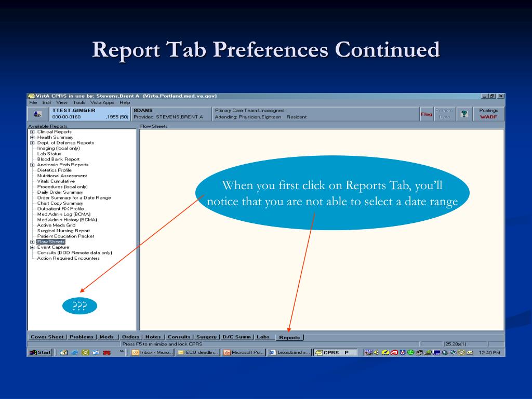Open the green question mark reminders icon
The height and width of the screenshot is (399, 532).
[x=464, y=114]
